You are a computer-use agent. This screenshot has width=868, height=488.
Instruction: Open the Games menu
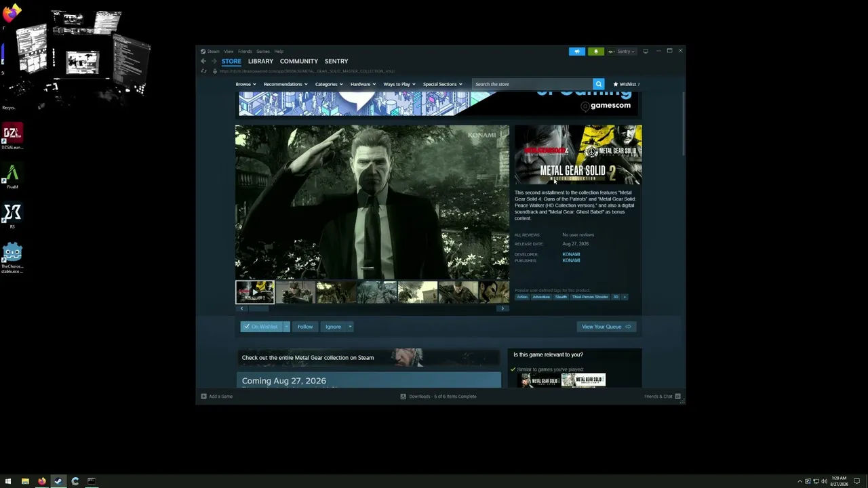click(x=263, y=52)
